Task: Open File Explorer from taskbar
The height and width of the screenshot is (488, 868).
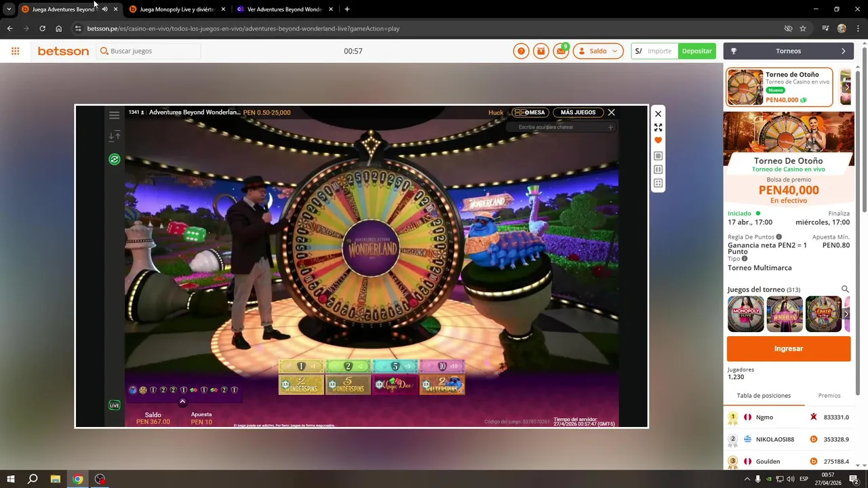Action: 56,479
